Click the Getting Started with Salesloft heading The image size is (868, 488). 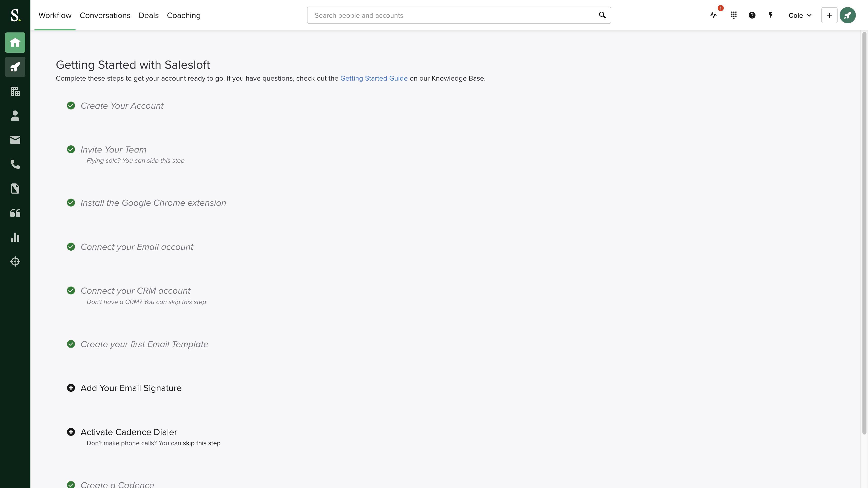(133, 65)
